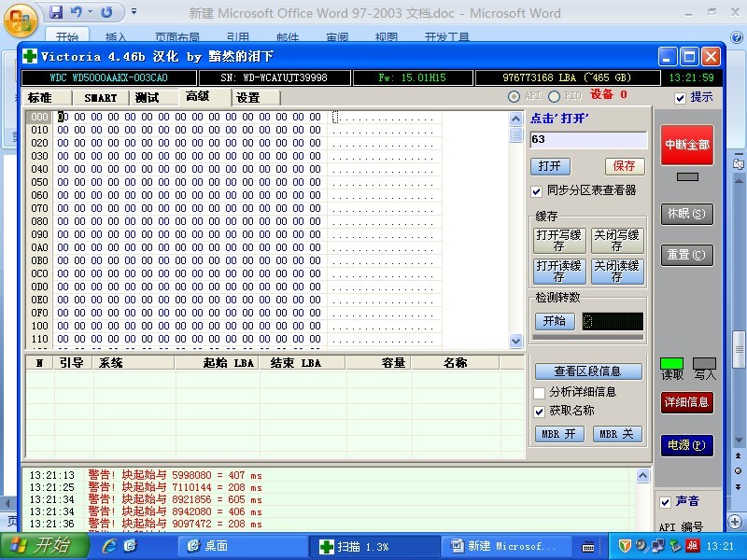Open the Undo history dropdown arrow
The width and height of the screenshot is (747, 560).
point(90,12)
